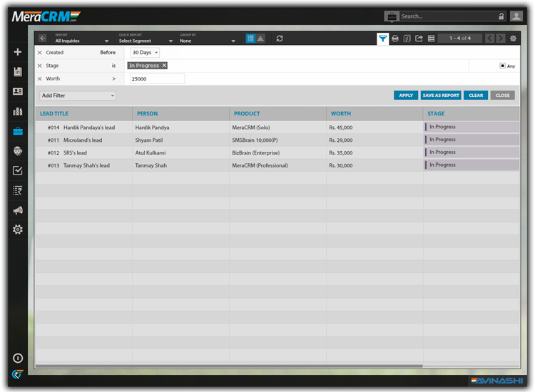
Task: Switch to funnel pyramid view icon
Action: 260,38
